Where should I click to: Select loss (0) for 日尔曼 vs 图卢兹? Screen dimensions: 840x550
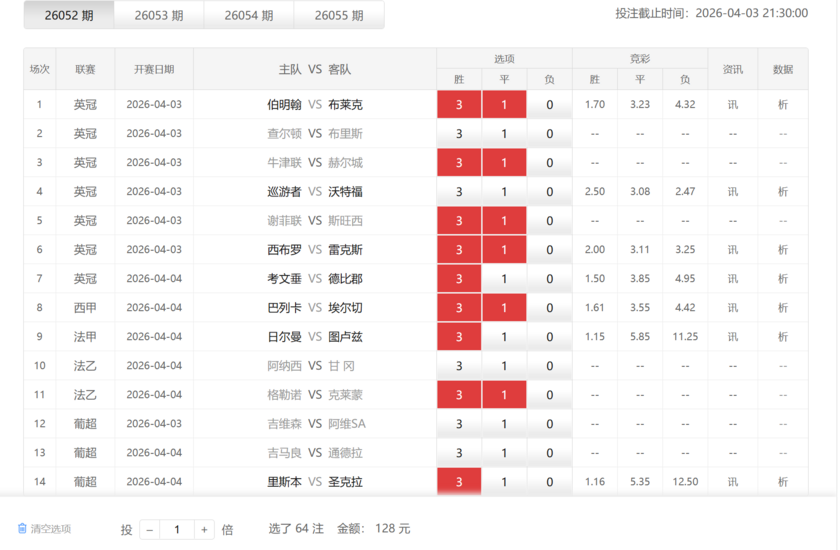pyautogui.click(x=550, y=336)
